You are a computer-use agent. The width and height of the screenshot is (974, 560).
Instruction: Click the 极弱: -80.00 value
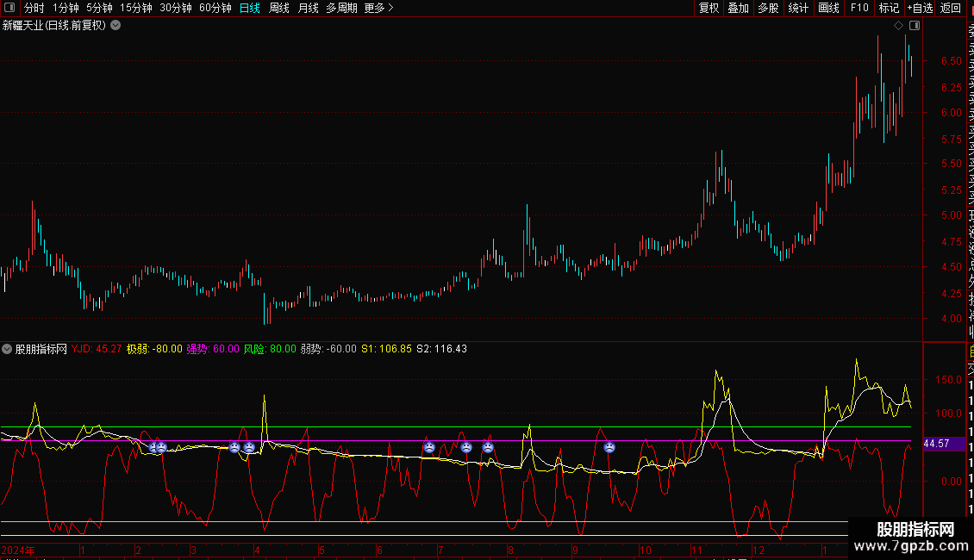154,349
